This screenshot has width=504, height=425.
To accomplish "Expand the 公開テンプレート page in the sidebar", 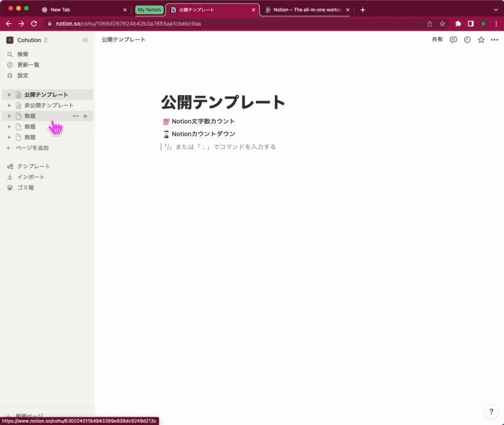I will (9, 94).
